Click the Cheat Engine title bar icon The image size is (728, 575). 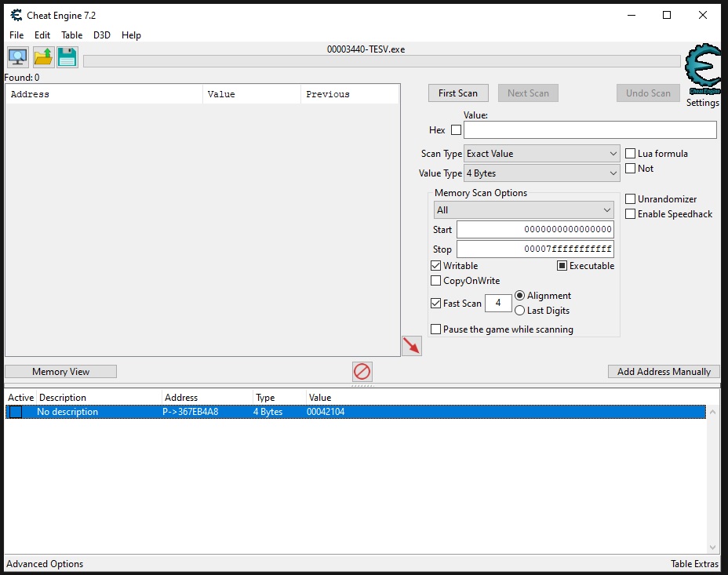(x=16, y=16)
